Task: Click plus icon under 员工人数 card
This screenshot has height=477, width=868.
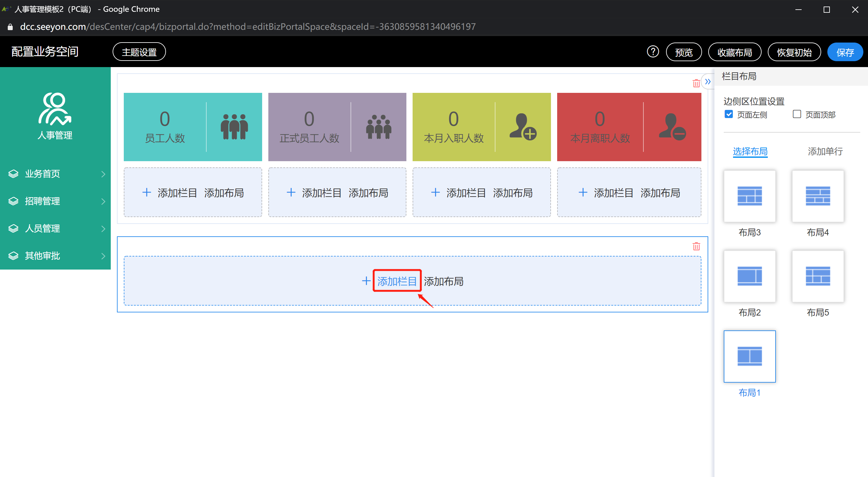Action: point(146,192)
